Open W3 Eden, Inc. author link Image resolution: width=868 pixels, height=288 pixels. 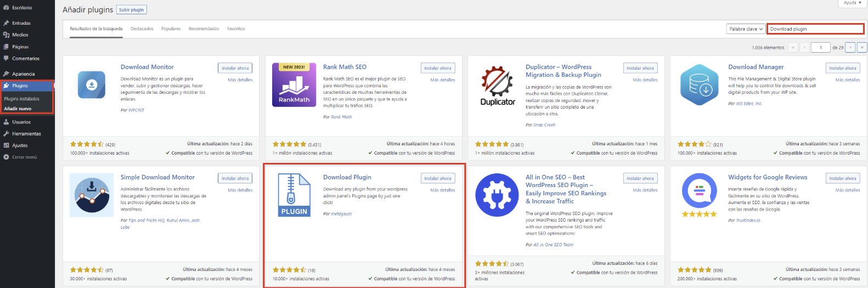click(x=749, y=104)
